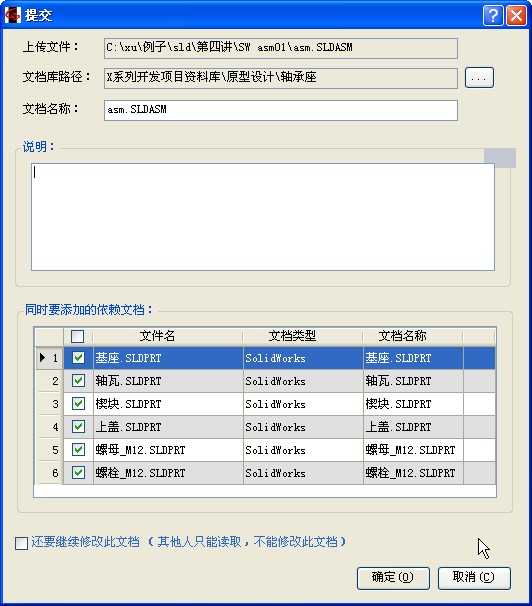Click the app icon in title bar

(x=12, y=15)
